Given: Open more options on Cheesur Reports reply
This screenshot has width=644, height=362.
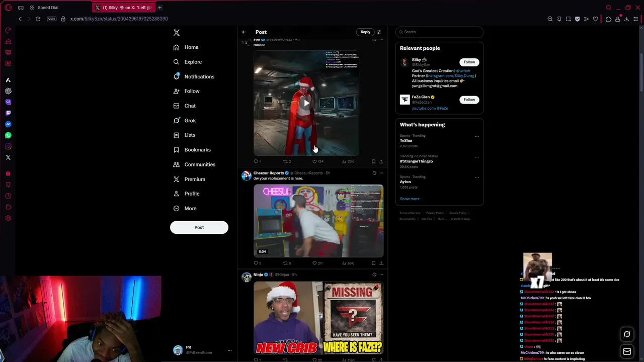Looking at the screenshot, I should pos(381,173).
